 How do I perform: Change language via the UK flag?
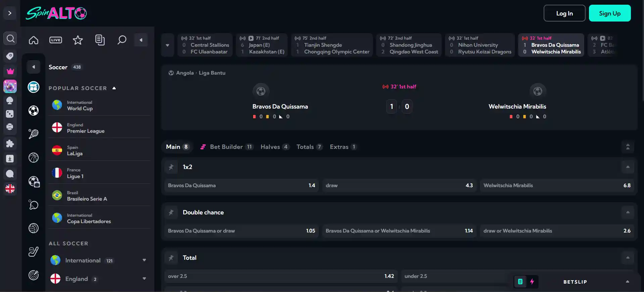point(10,189)
